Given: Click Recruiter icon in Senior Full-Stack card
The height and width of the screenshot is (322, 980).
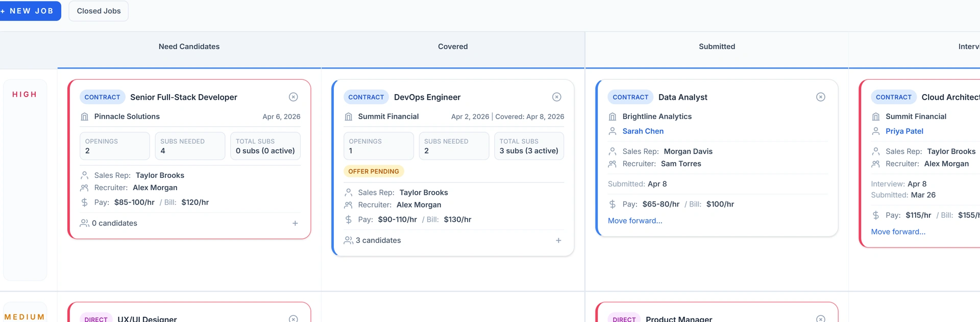Looking at the screenshot, I should click(x=85, y=188).
